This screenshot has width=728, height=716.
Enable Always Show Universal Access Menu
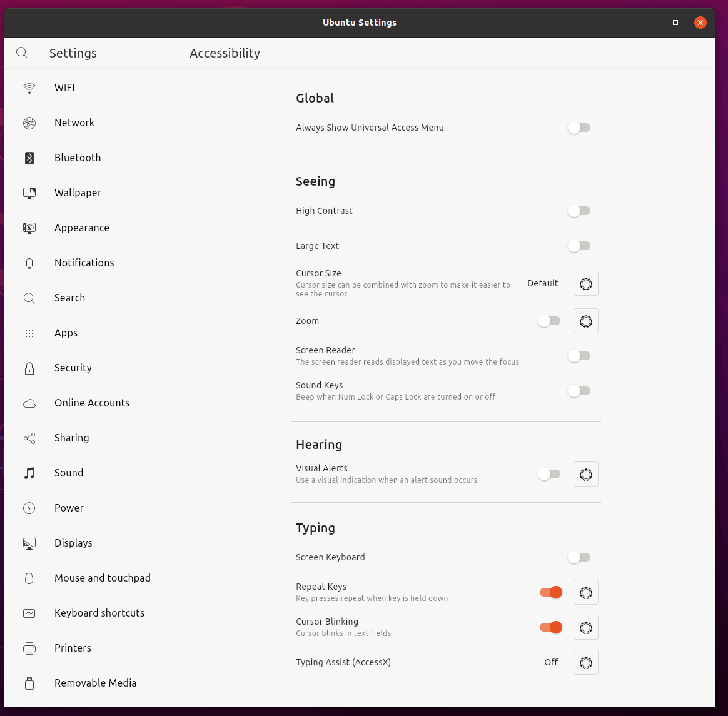click(579, 128)
